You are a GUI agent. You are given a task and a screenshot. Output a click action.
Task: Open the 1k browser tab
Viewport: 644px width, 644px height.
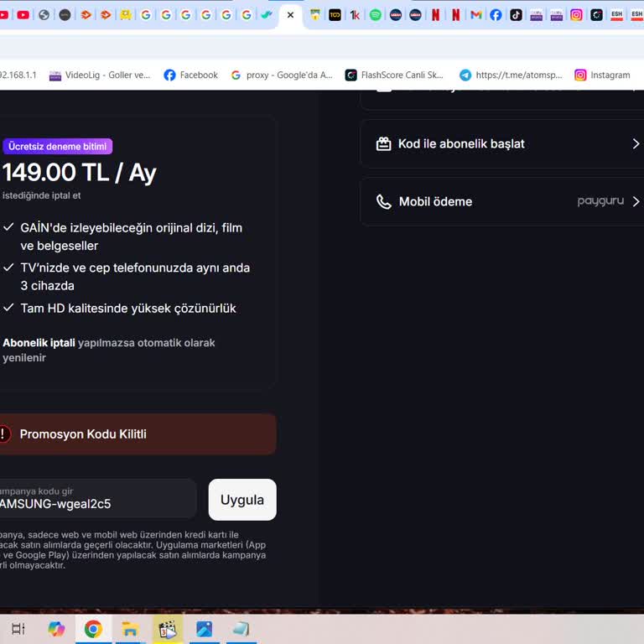355,15
